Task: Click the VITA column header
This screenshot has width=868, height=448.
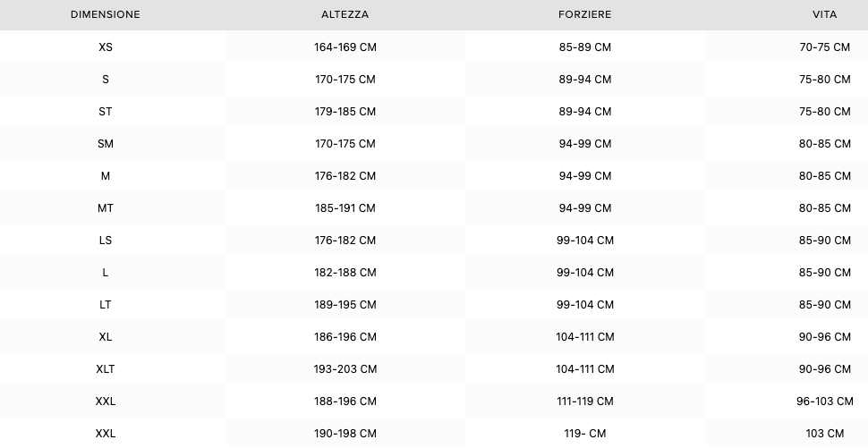Action: [824, 15]
